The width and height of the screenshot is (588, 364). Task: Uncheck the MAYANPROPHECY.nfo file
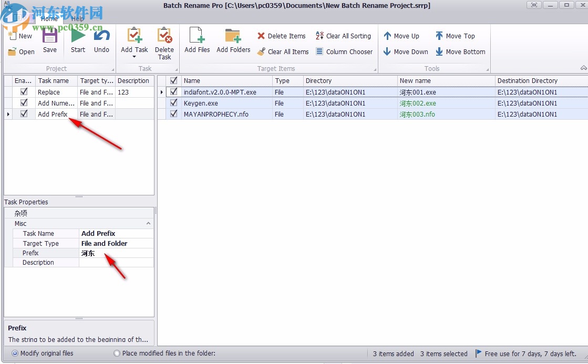click(x=173, y=113)
